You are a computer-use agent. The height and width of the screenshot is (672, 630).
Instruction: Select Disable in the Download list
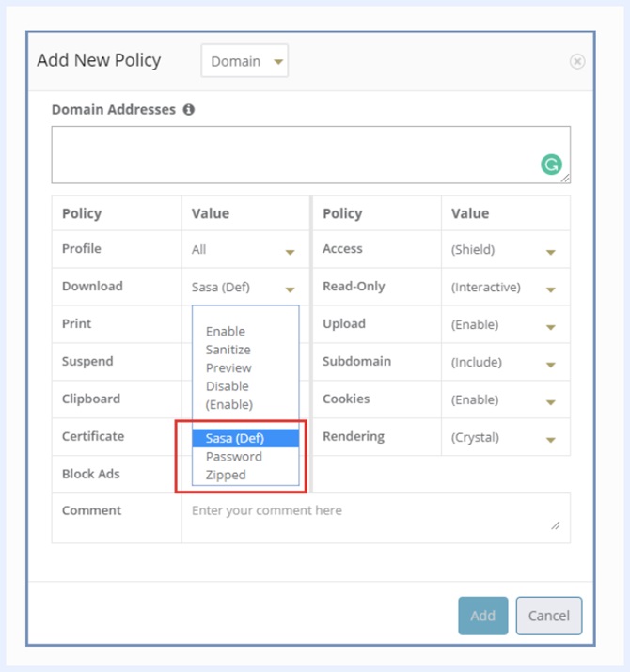pyautogui.click(x=228, y=386)
